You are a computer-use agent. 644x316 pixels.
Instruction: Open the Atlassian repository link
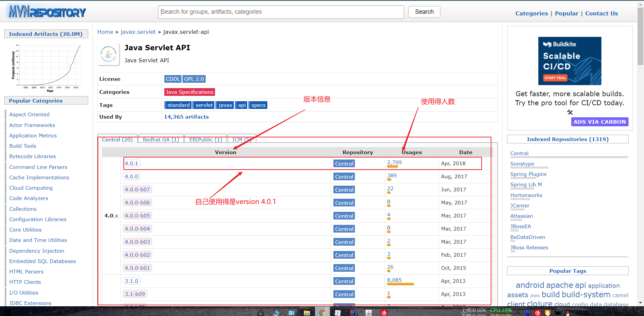tap(522, 216)
